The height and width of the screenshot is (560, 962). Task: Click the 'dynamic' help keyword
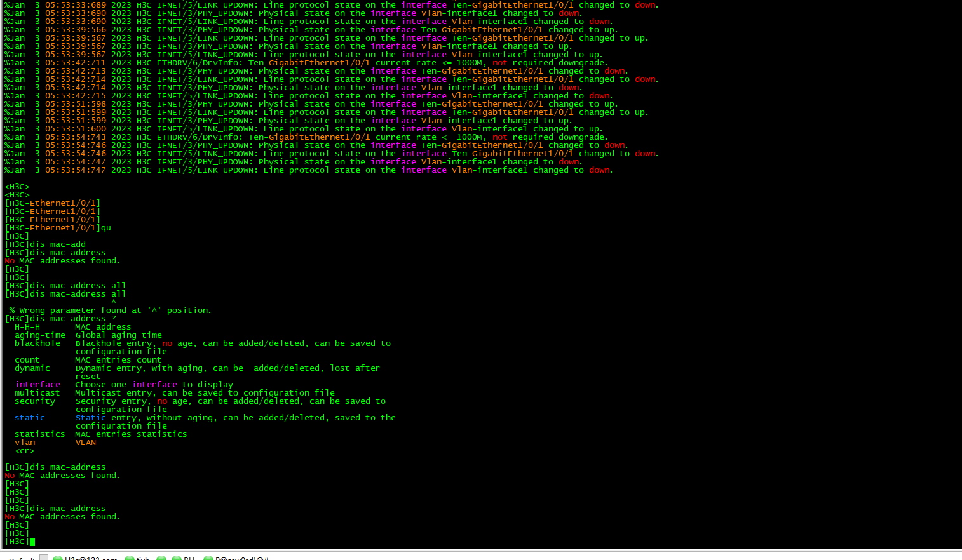click(x=32, y=368)
